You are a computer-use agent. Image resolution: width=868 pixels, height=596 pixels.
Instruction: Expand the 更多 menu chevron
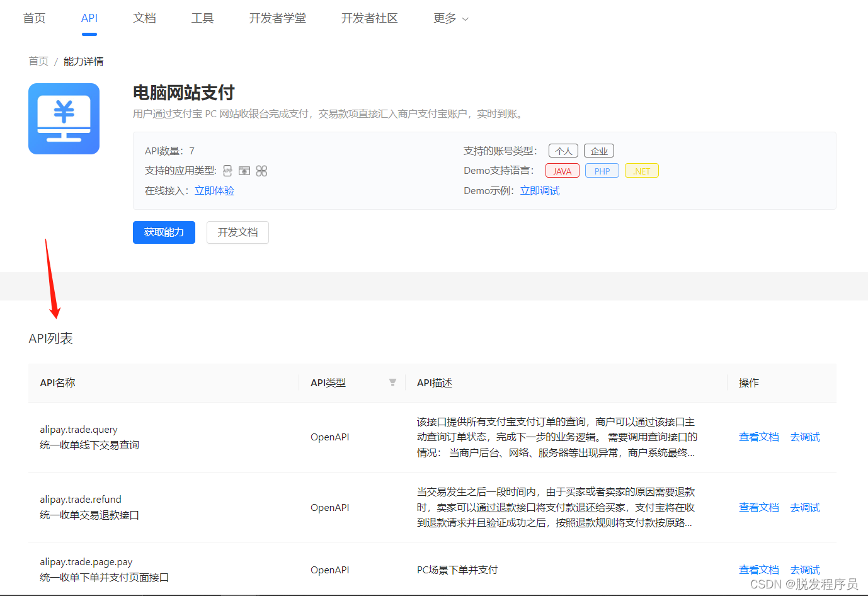pos(465,19)
